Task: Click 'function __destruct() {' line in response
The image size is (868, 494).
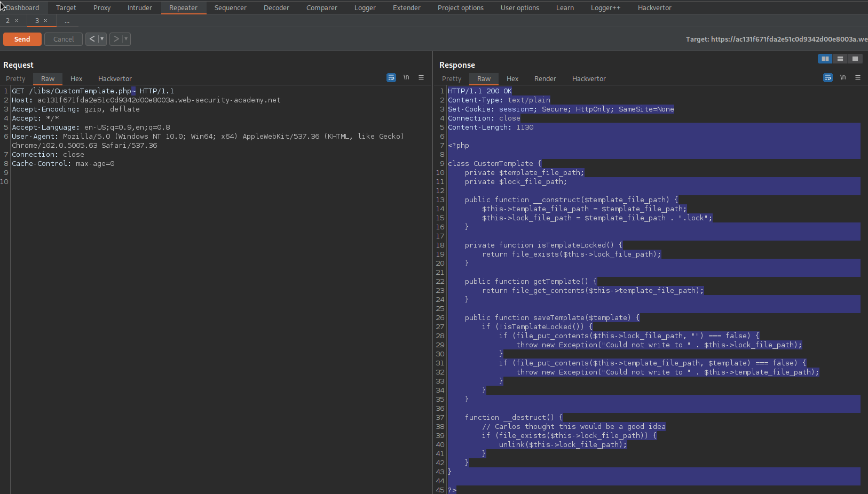Action: pos(514,418)
